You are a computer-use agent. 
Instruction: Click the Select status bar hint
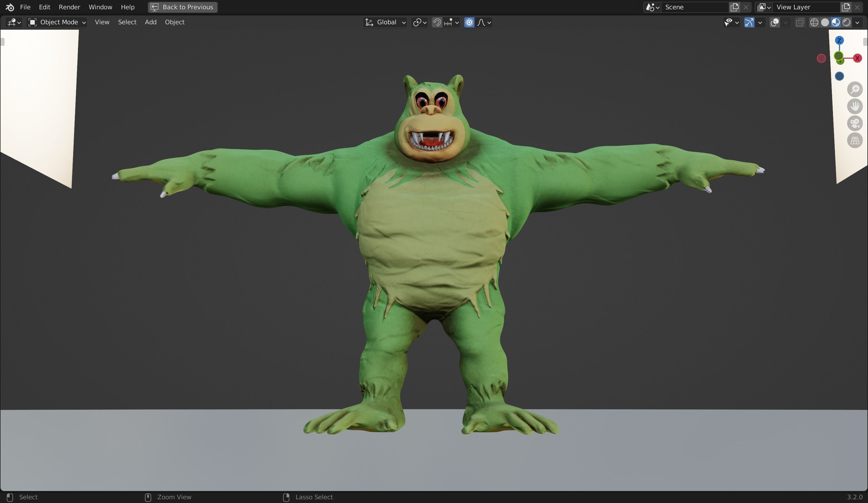(22, 497)
